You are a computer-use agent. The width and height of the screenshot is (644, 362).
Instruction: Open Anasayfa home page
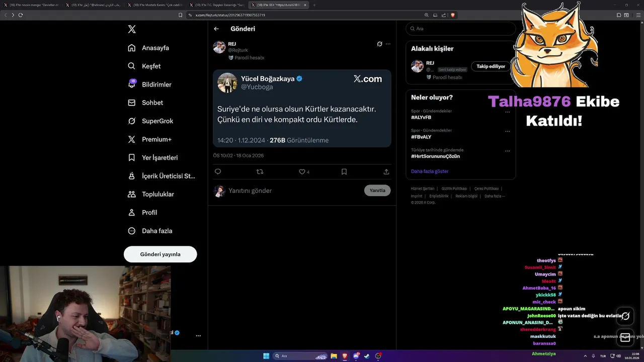pos(148,48)
